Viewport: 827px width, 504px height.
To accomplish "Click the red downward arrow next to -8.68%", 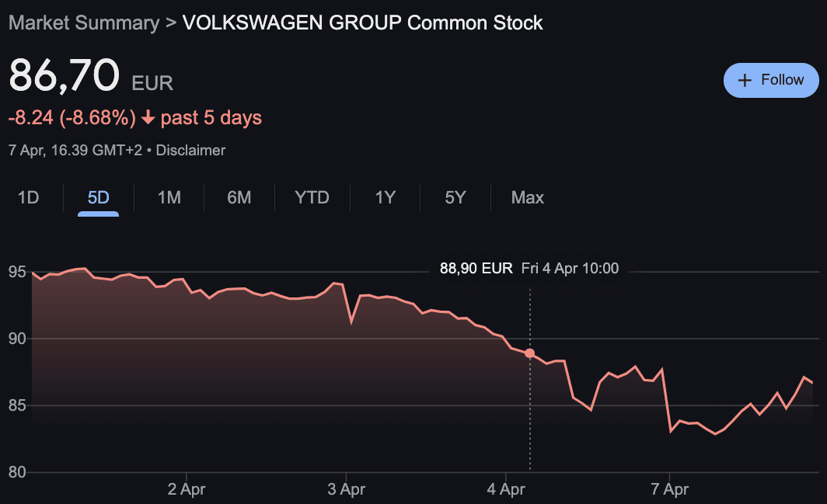I will coord(148,117).
